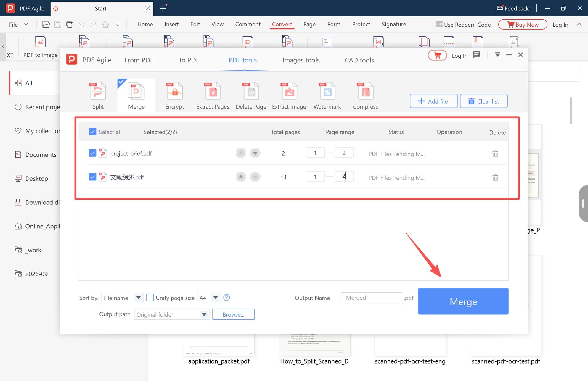Click PDF to Image ribbon icon
The width and height of the screenshot is (588, 381).
pos(41,47)
